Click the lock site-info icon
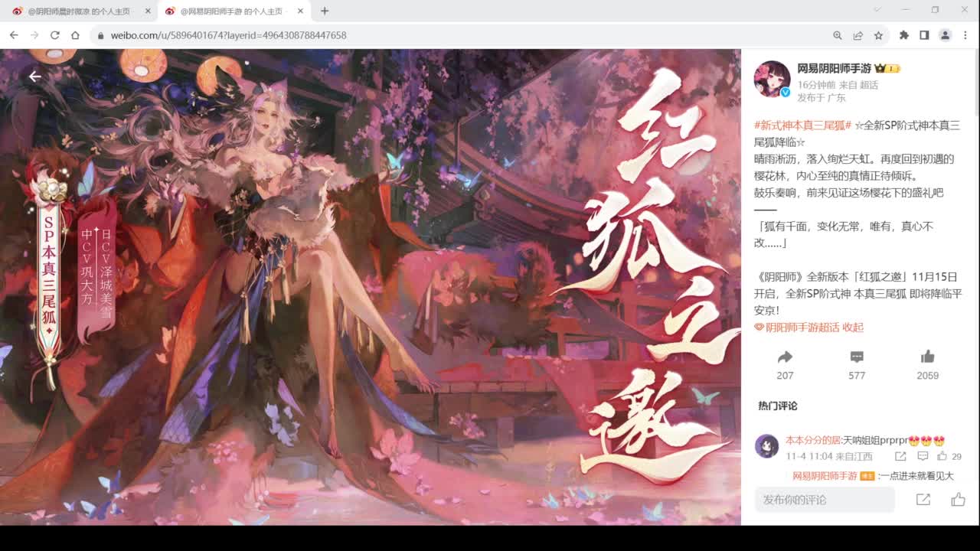This screenshot has height=551, width=980. (100, 35)
